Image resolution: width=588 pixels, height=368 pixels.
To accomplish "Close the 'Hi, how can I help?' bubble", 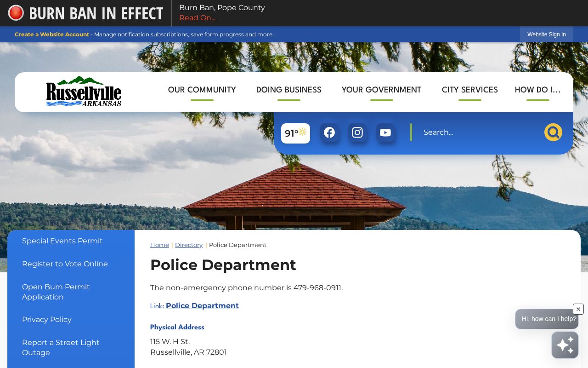I will pos(578,309).
